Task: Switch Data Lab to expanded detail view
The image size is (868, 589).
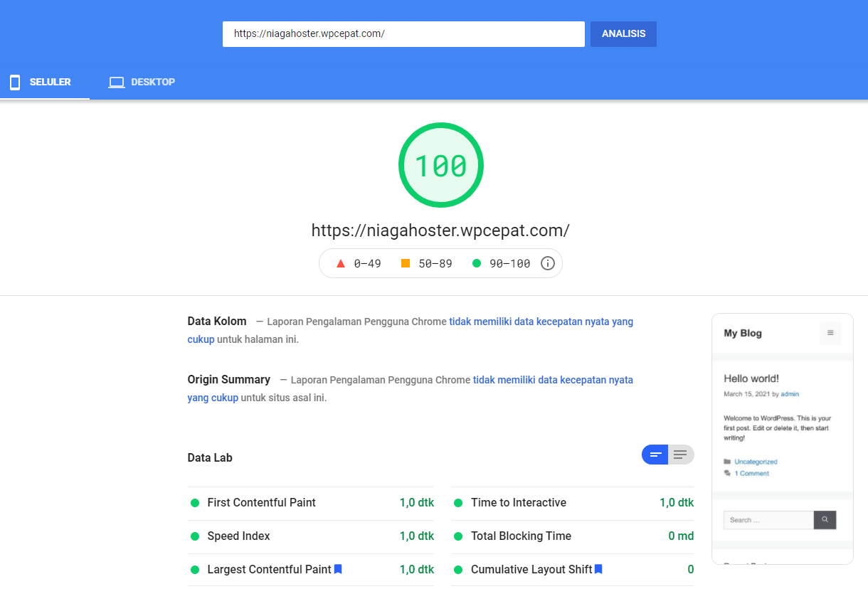Action: click(681, 455)
